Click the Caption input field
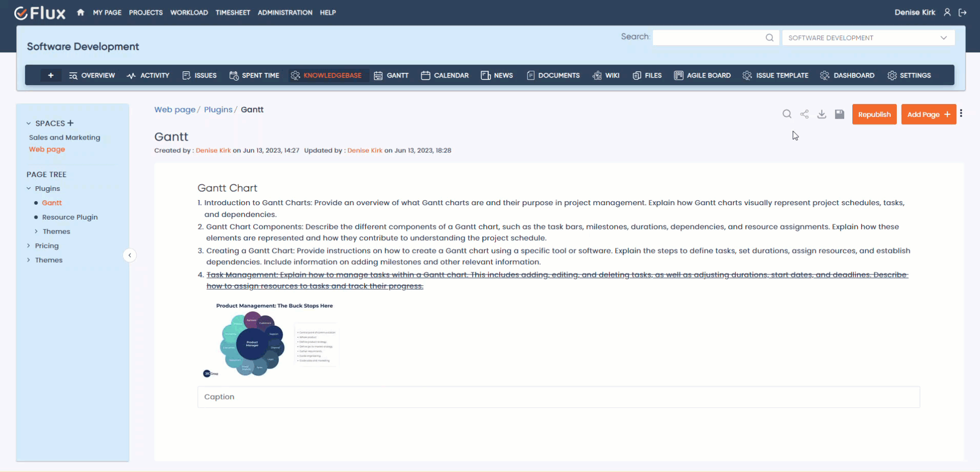Viewport: 980px width, 472px height. pyautogui.click(x=558, y=397)
